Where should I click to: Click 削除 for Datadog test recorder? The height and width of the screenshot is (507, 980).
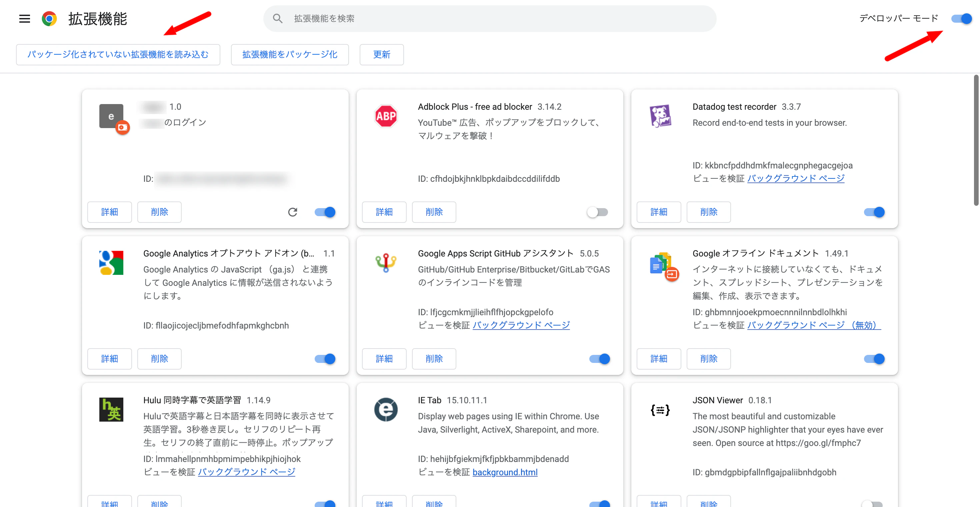point(709,212)
